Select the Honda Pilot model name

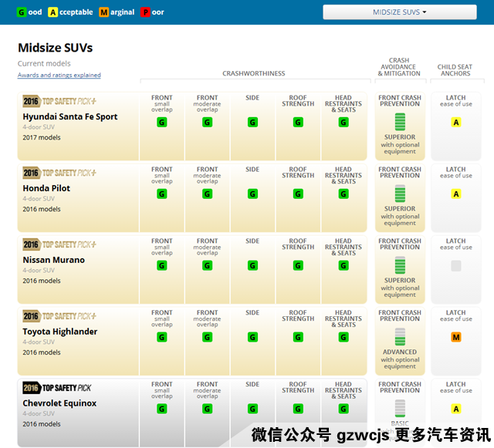tap(46, 188)
